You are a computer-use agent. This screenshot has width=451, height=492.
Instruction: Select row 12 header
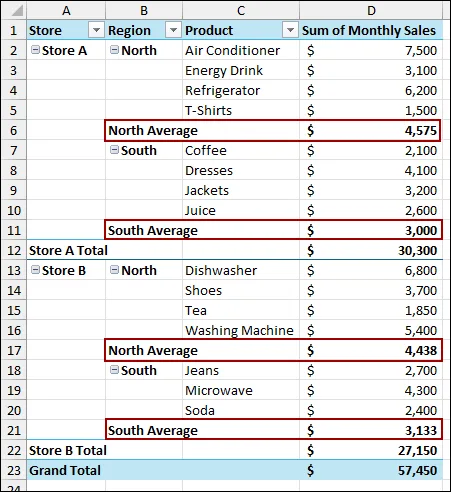coord(14,250)
